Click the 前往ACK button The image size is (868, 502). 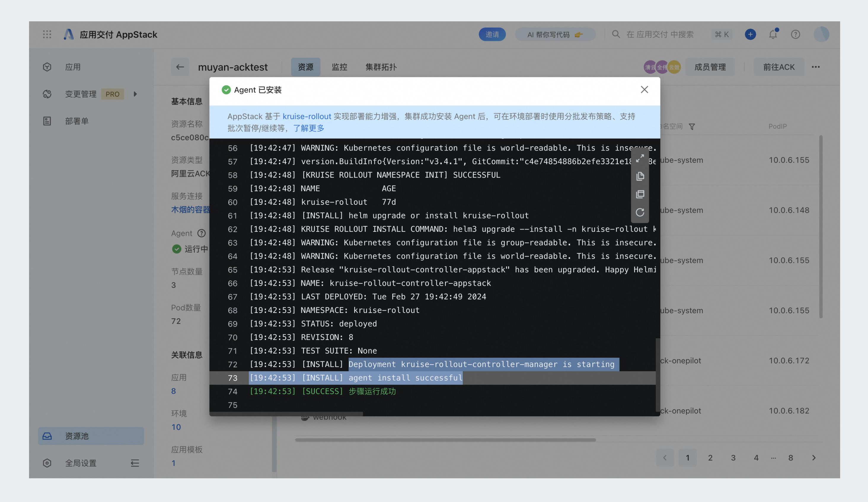(x=779, y=67)
